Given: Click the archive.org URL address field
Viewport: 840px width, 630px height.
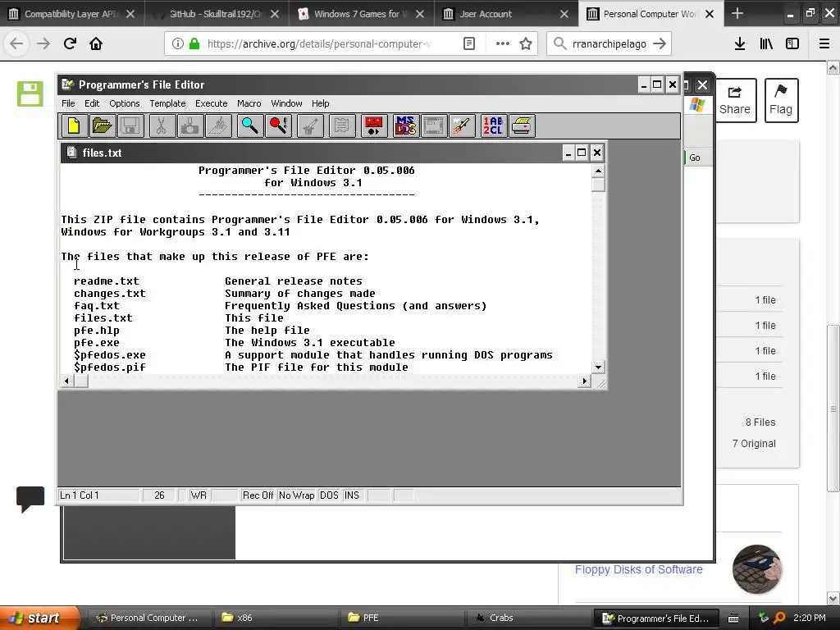Looking at the screenshot, I should [319, 44].
